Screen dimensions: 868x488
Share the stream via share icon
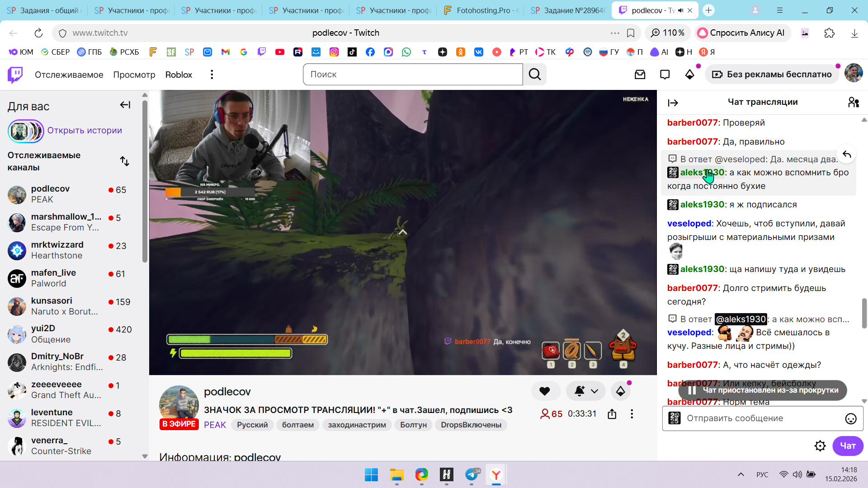[x=612, y=414]
